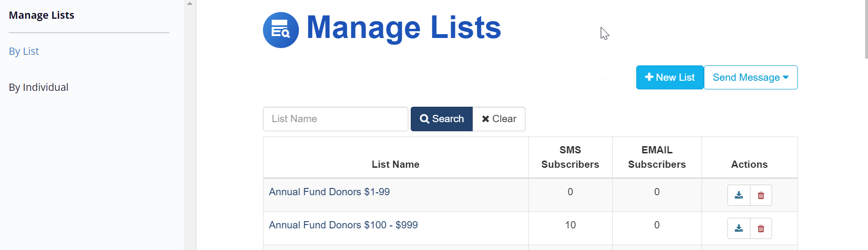This screenshot has height=250, width=868.
Task: Click the SMS Subscribers column header
Action: (x=570, y=157)
